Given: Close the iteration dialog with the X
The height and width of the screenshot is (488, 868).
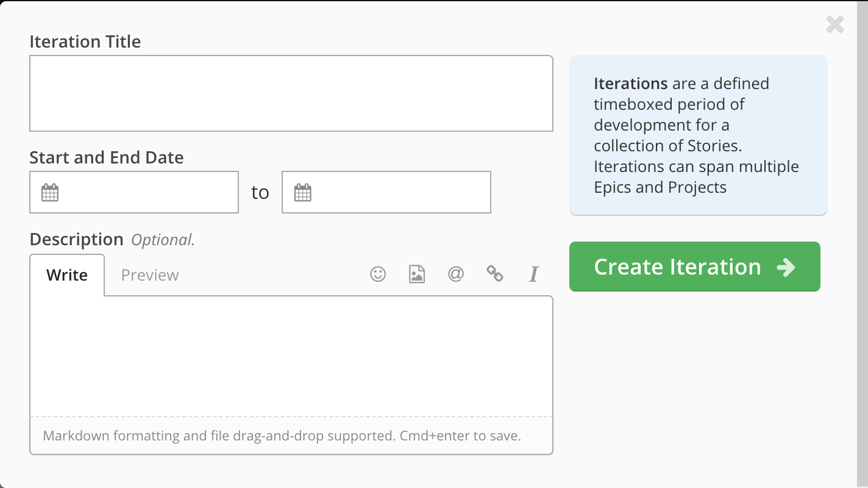Looking at the screenshot, I should (x=835, y=24).
